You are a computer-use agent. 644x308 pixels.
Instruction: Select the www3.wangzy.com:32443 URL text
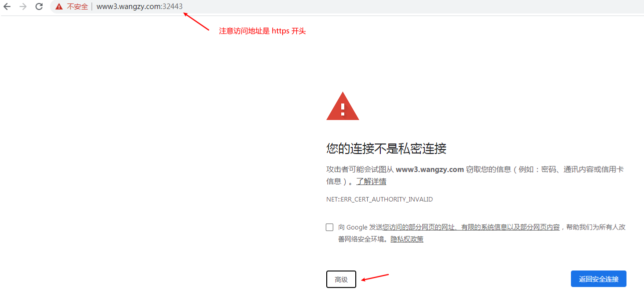(140, 6)
